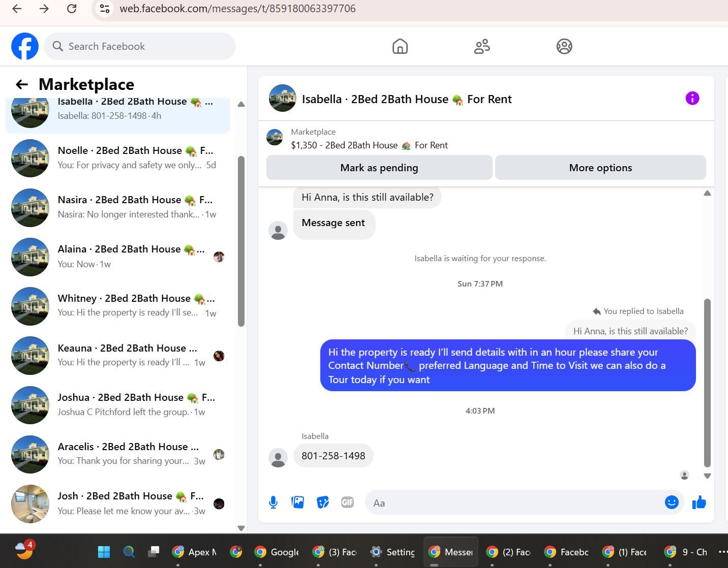Reload the page with refresh icon
The width and height of the screenshot is (728, 568).
click(x=72, y=9)
